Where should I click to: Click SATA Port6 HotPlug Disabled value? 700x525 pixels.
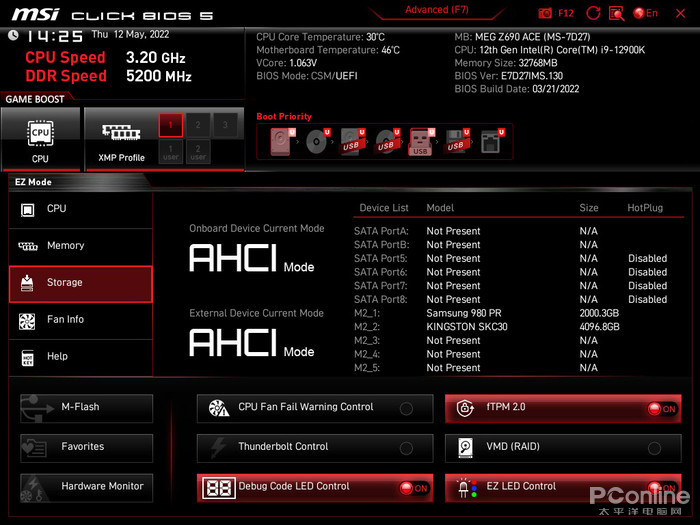point(647,272)
